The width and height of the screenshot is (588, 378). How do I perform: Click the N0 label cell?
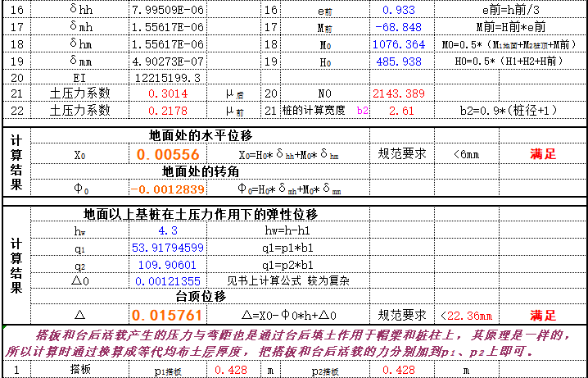325,93
